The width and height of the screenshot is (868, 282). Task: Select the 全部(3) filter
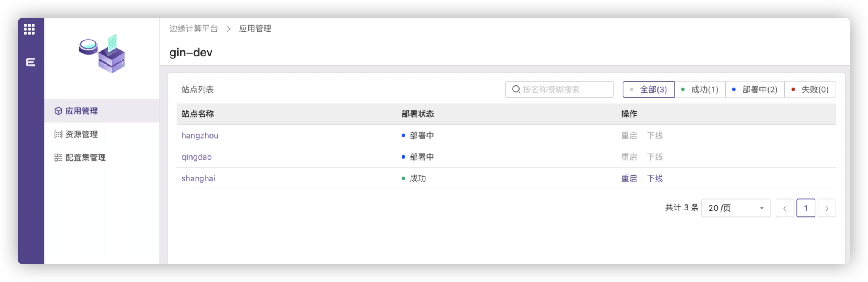point(648,90)
